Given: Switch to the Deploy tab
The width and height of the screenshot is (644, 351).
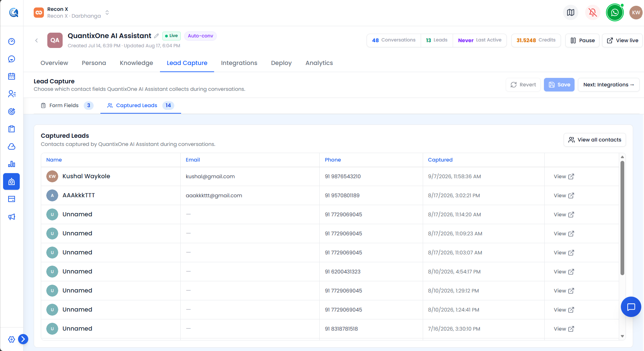Looking at the screenshot, I should [x=281, y=63].
